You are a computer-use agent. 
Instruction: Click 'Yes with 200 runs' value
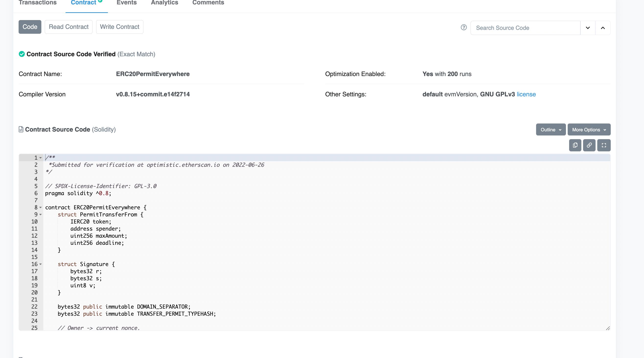(447, 74)
